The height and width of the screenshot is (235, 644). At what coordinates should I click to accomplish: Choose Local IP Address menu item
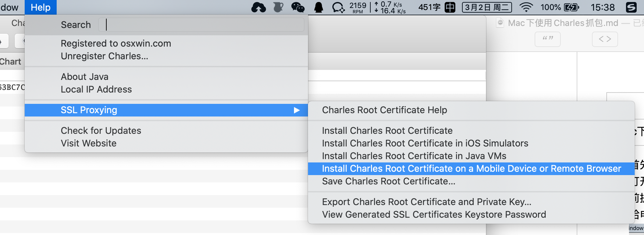pos(96,90)
